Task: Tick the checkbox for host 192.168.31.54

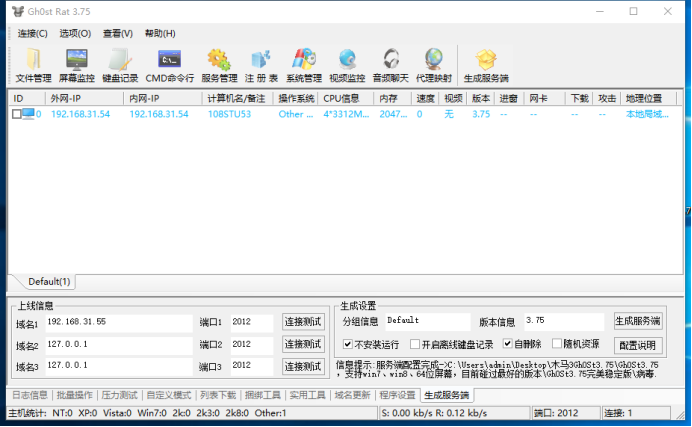Action: click(x=17, y=114)
